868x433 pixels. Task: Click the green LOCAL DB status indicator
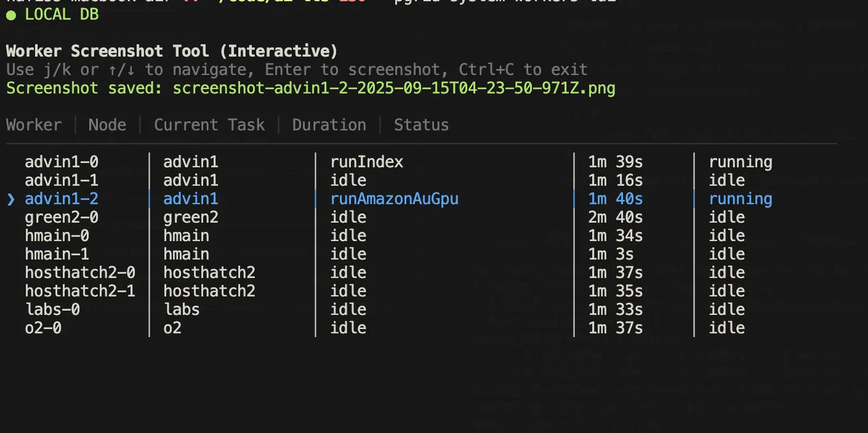pyautogui.click(x=10, y=14)
